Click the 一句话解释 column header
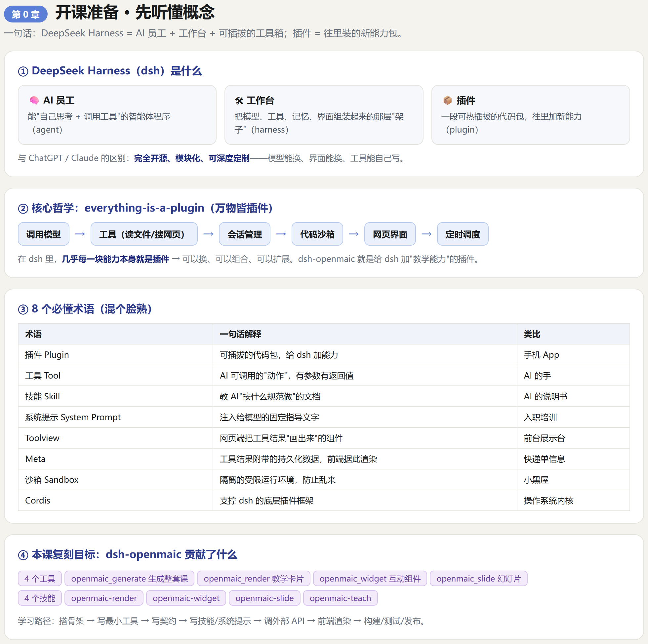Viewport: 648px width, 644px height. (x=365, y=334)
